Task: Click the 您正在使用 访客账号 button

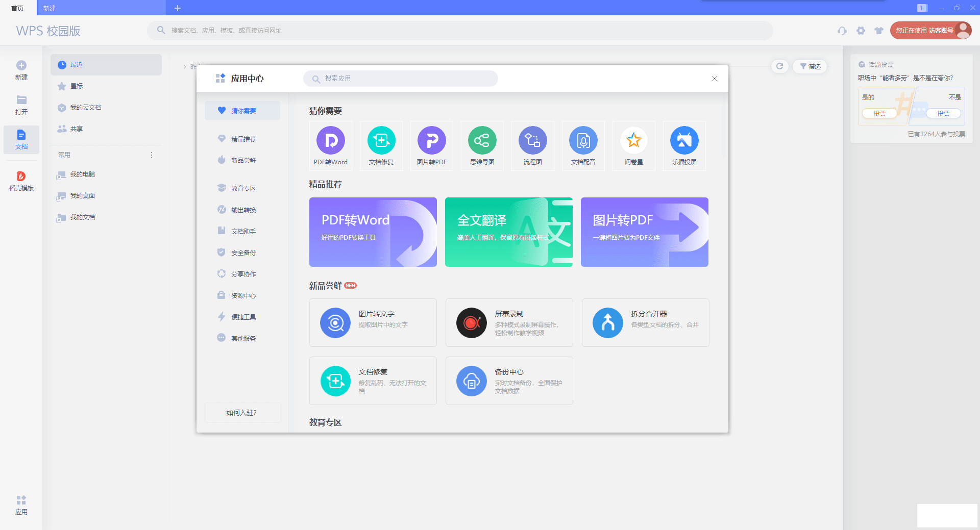Action: pyautogui.click(x=930, y=31)
